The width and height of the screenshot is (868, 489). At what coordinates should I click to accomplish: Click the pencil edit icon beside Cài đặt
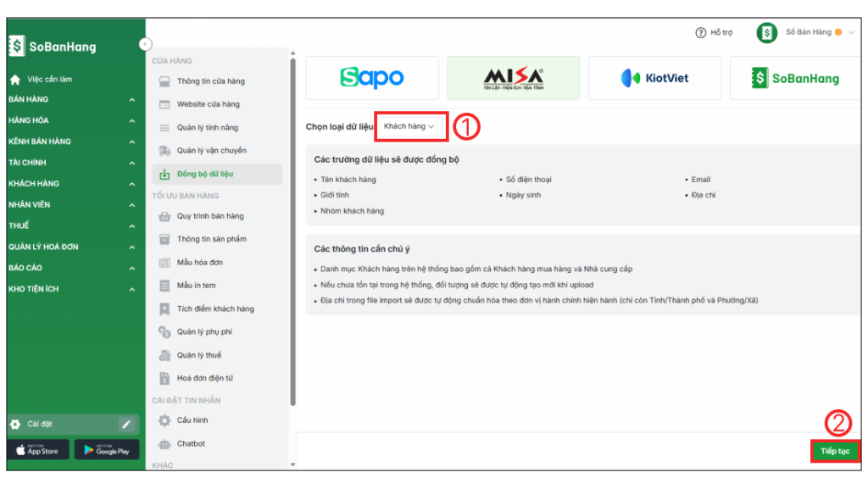click(x=126, y=424)
